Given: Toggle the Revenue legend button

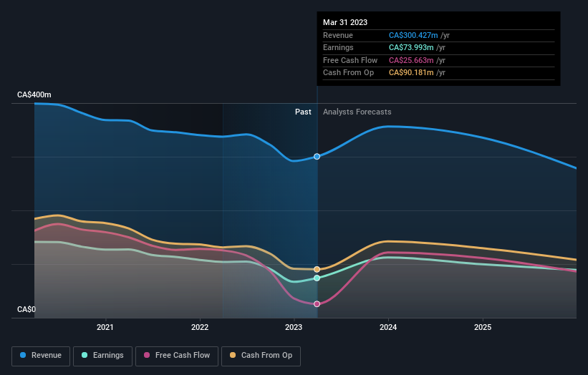Looking at the screenshot, I should [41, 356].
